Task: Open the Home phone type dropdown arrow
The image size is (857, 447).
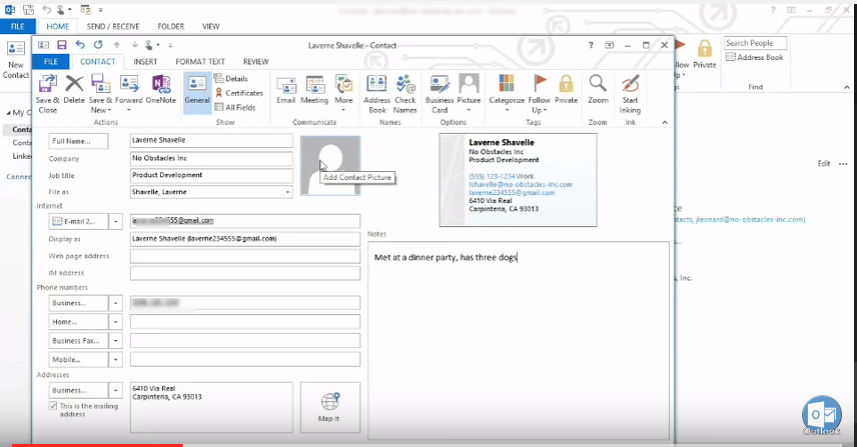Action: (x=116, y=322)
